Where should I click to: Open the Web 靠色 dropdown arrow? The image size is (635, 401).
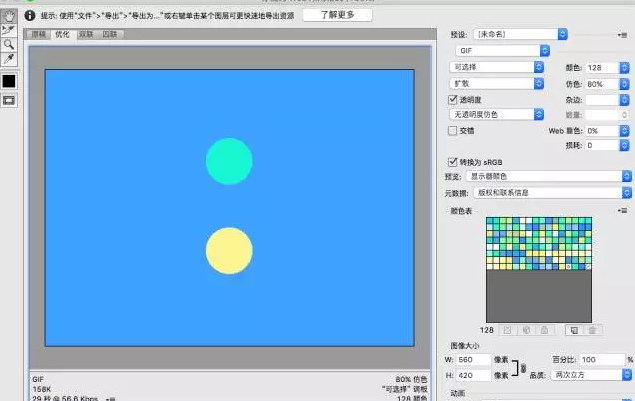(624, 131)
